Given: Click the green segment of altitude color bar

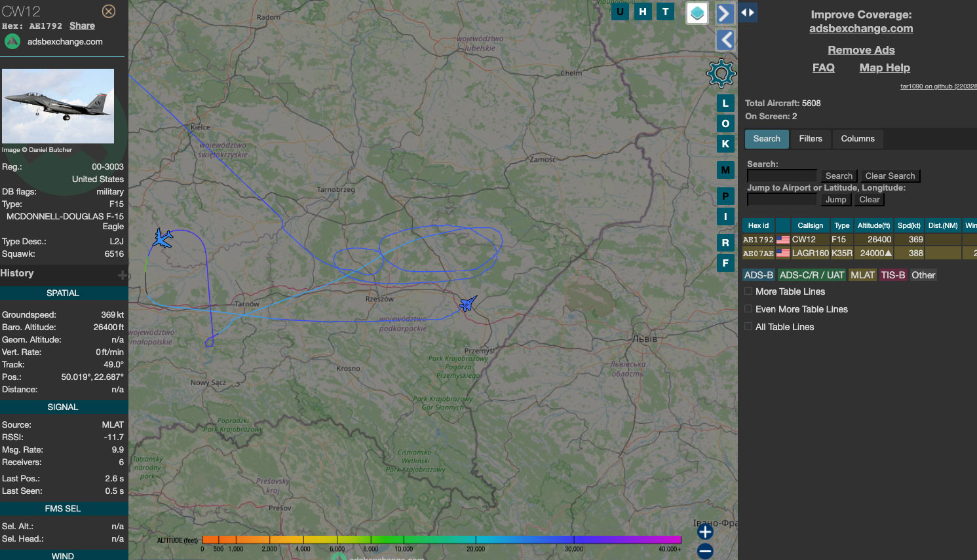Looking at the screenshot, I should pos(387,540).
